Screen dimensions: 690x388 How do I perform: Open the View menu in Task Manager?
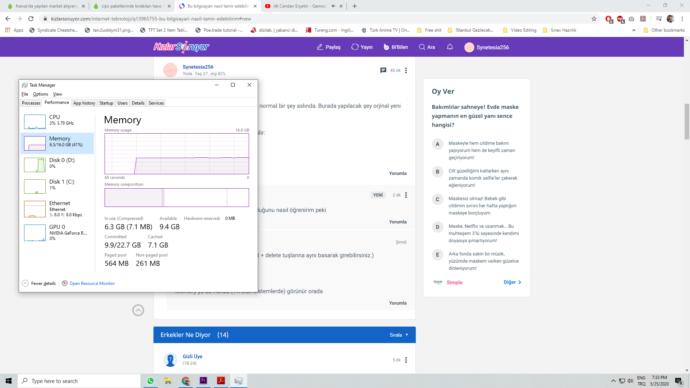[58, 94]
